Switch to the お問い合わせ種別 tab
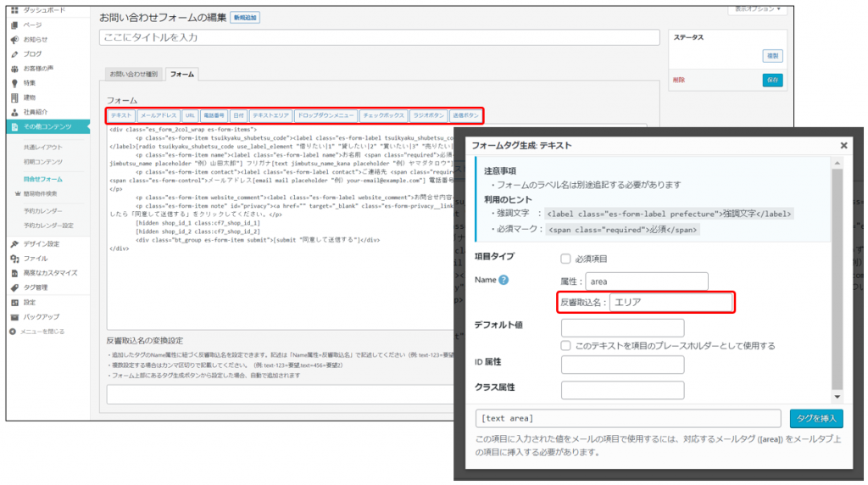This screenshot has width=868, height=485. click(133, 75)
